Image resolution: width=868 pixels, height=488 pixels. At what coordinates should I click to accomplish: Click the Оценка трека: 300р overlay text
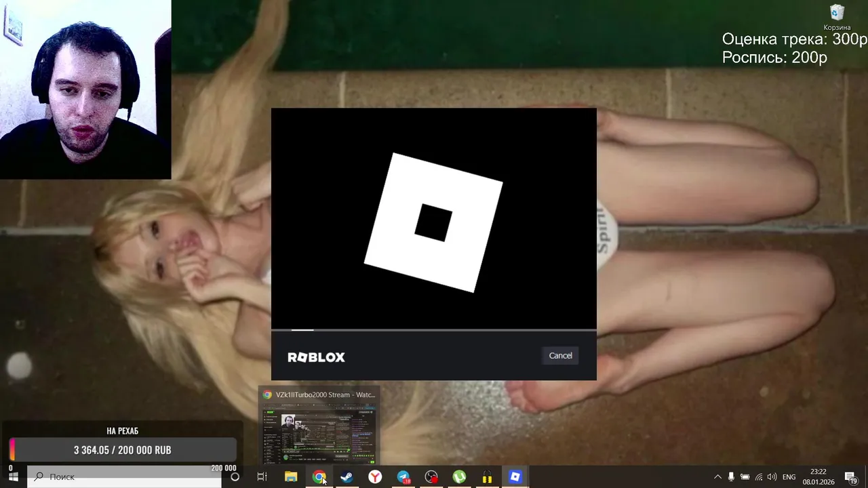[x=794, y=39]
